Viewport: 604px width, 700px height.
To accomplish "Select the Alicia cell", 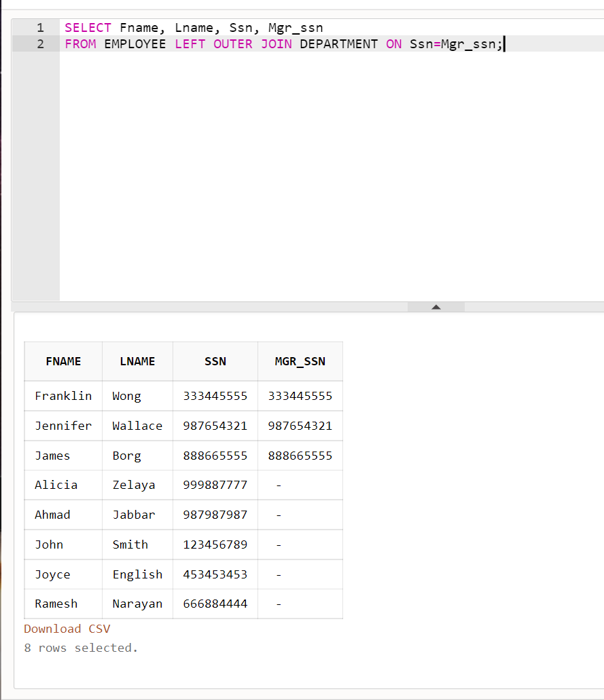I will 63,485.
